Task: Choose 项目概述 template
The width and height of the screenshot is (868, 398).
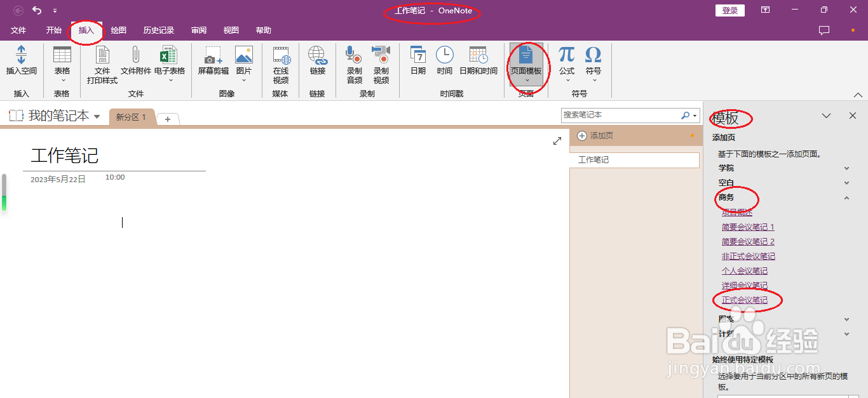Action: 736,213
